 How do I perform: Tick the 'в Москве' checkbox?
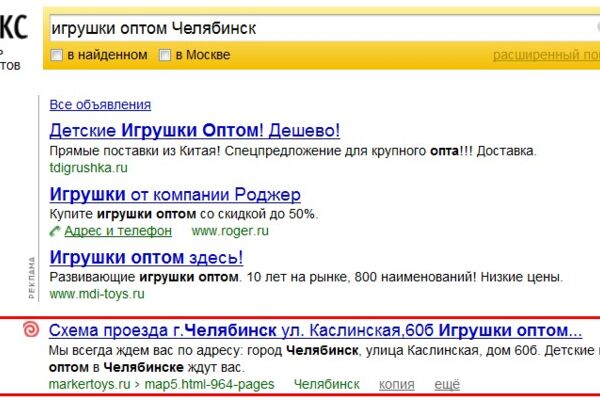(x=165, y=55)
